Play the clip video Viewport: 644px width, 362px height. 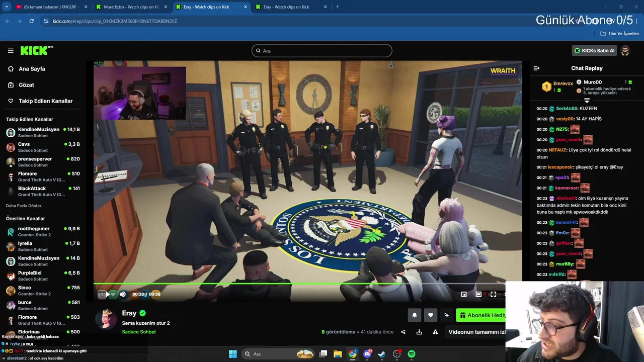click(107, 294)
